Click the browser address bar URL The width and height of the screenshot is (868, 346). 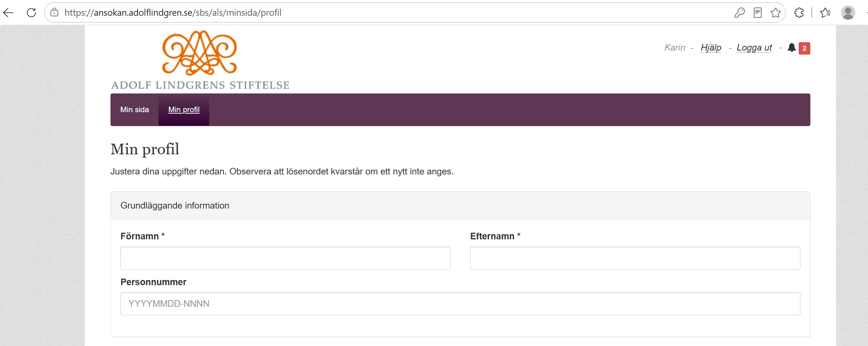coord(173,13)
